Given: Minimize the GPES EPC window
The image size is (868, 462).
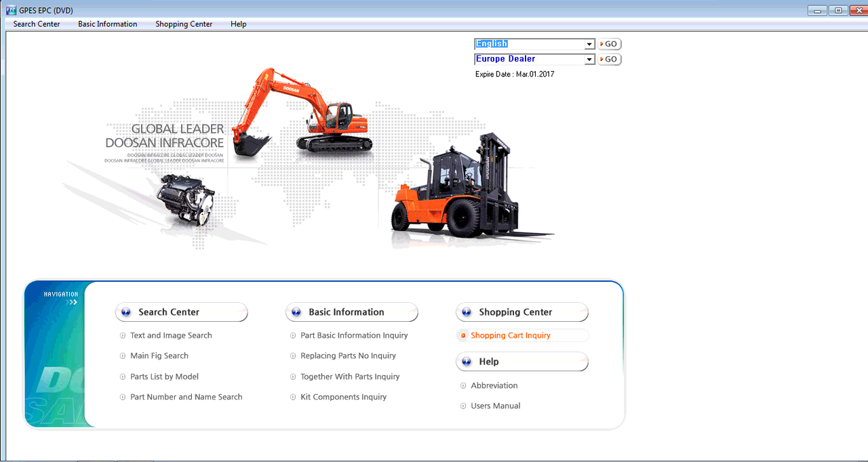Looking at the screenshot, I should [x=818, y=10].
